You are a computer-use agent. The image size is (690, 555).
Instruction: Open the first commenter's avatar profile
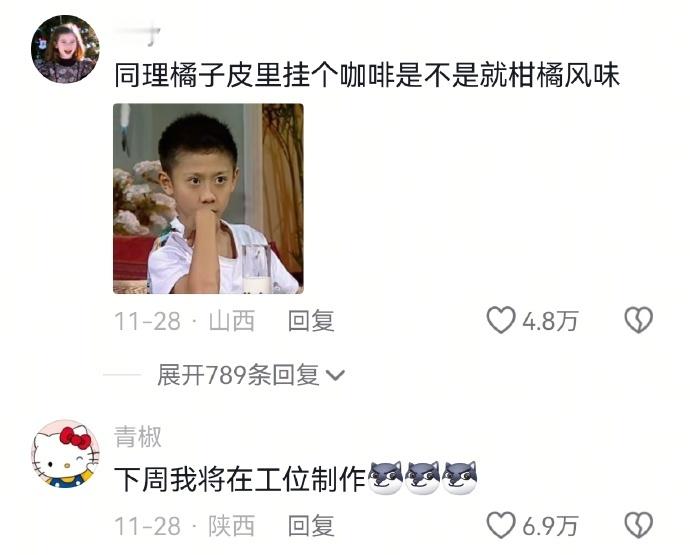(65, 49)
